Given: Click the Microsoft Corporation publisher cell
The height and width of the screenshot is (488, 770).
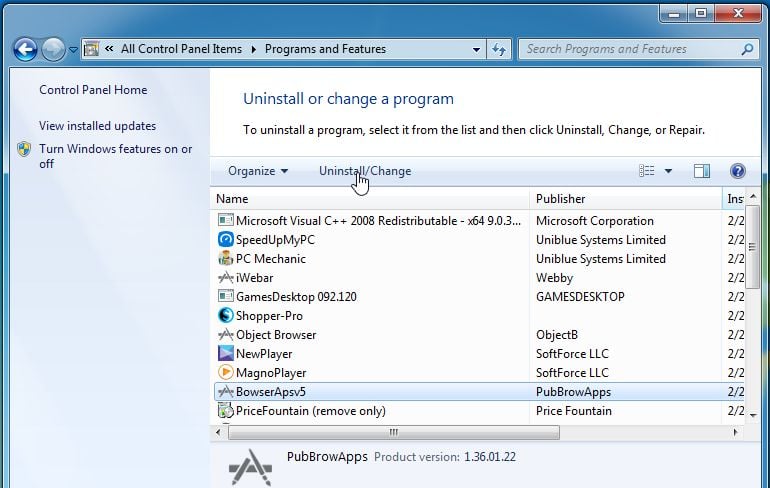Looking at the screenshot, I should click(595, 221).
